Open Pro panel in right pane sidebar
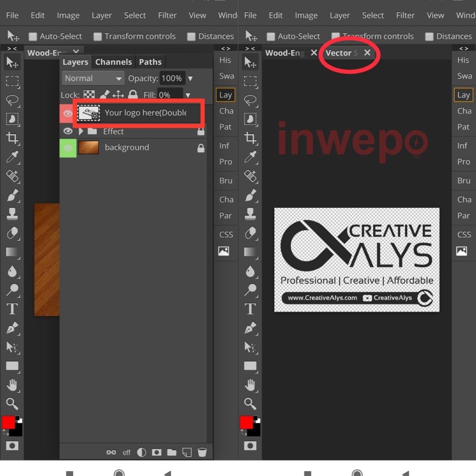Viewport: 476px width, 476px height. coord(463,162)
